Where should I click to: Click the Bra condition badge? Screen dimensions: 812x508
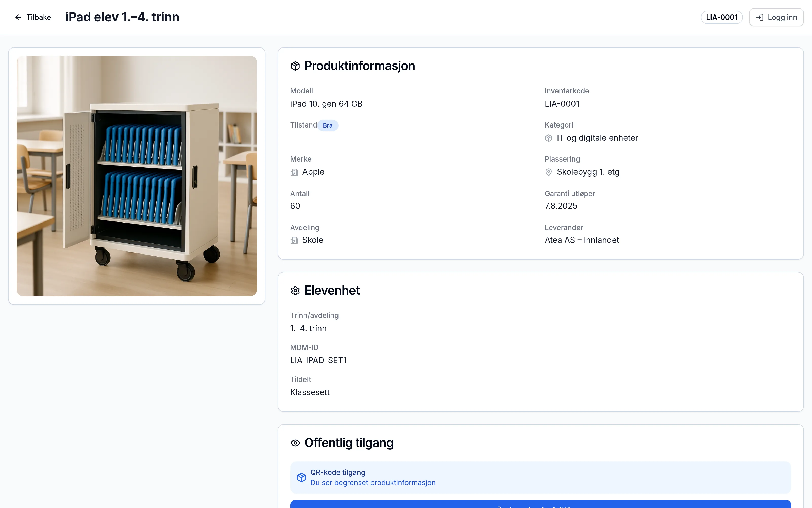click(x=328, y=125)
